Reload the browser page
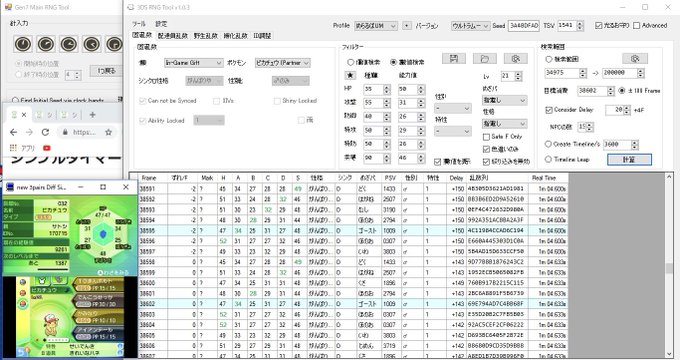 45,132
